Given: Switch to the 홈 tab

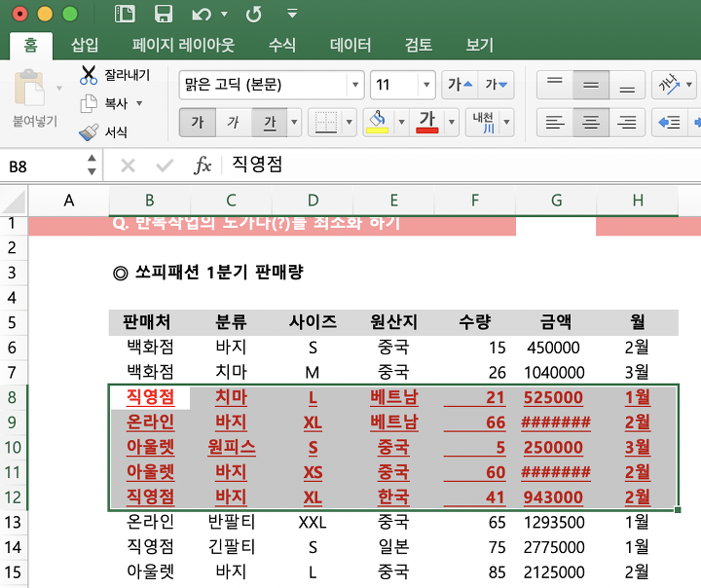Looking at the screenshot, I should (31, 45).
